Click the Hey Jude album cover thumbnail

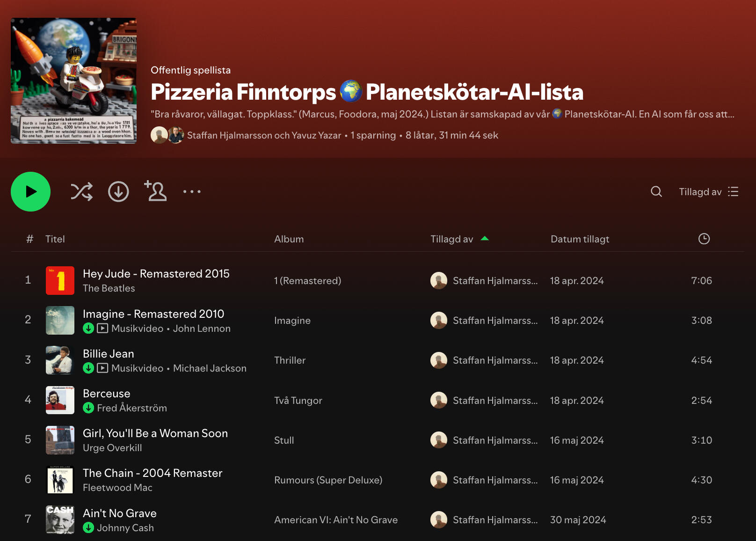tap(60, 280)
